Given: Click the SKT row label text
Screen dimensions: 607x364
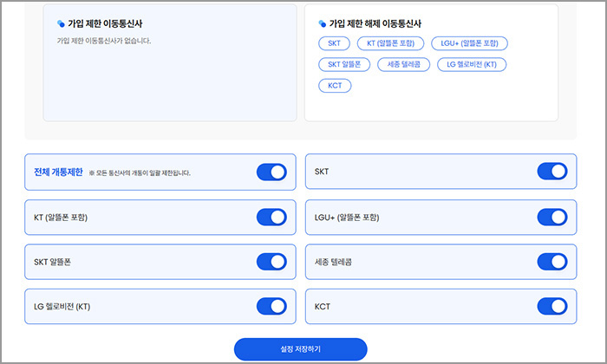Looking at the screenshot, I should coord(322,172).
